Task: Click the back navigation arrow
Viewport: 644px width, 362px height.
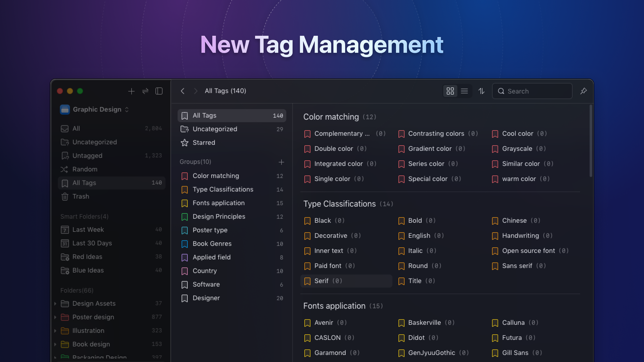Action: tap(183, 91)
